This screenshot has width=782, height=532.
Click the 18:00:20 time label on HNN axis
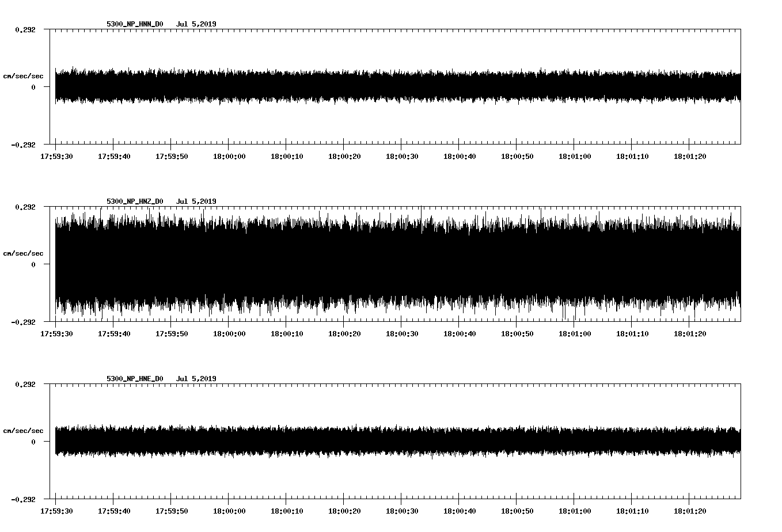(344, 157)
